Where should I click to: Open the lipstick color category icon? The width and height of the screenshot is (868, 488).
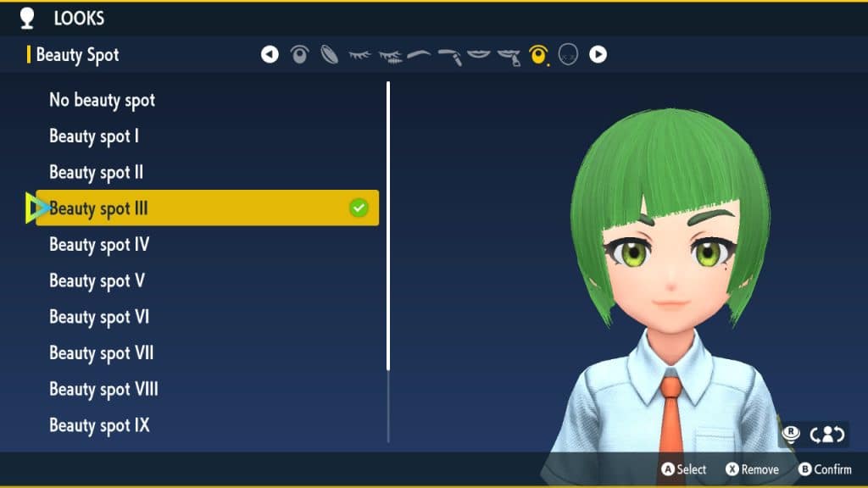click(509, 57)
